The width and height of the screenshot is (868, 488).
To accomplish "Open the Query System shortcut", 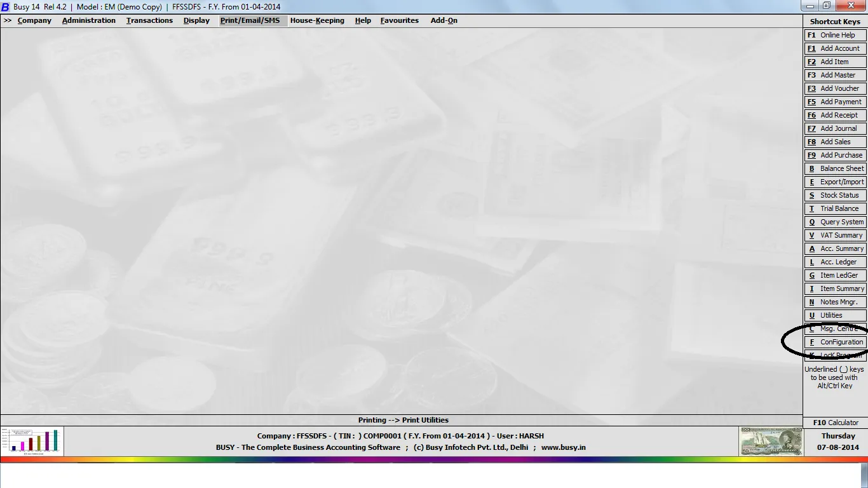I will pyautogui.click(x=835, y=222).
